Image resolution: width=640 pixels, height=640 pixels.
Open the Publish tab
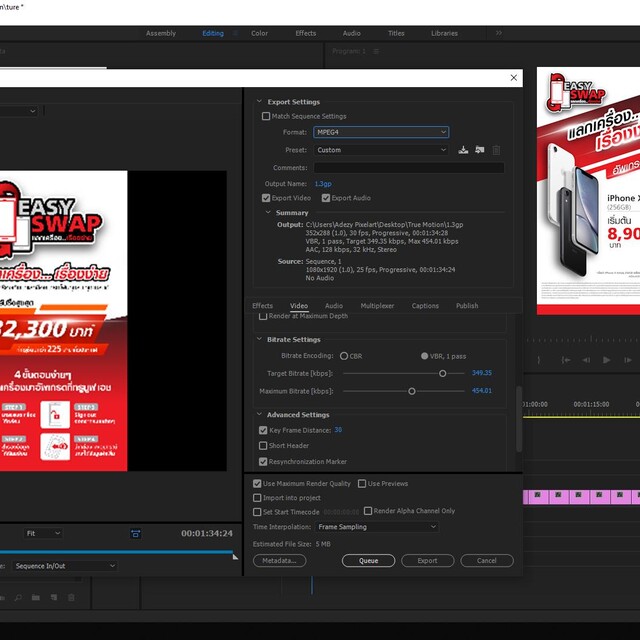(x=467, y=306)
